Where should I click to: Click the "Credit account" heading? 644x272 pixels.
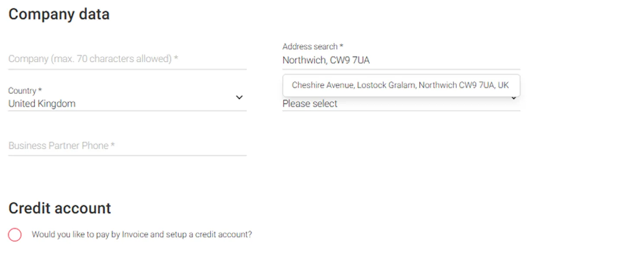click(60, 208)
